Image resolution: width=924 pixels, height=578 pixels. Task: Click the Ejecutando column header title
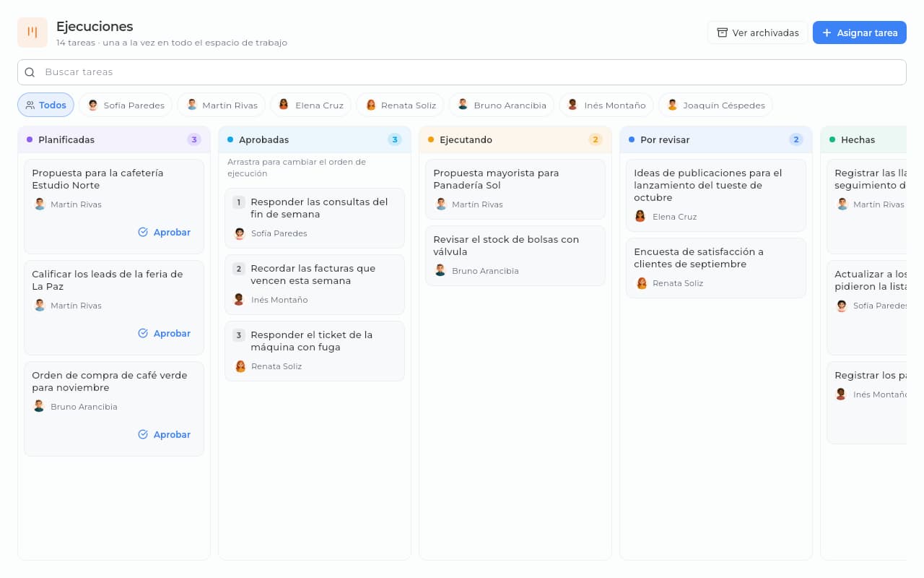(466, 139)
